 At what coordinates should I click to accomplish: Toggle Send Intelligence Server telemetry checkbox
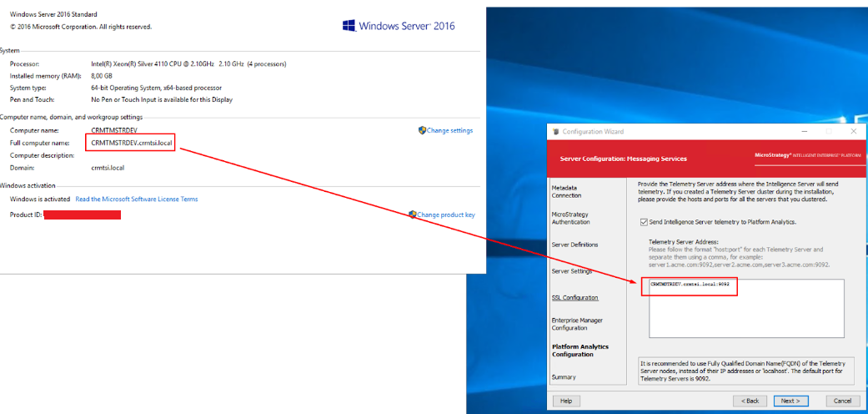pos(643,222)
